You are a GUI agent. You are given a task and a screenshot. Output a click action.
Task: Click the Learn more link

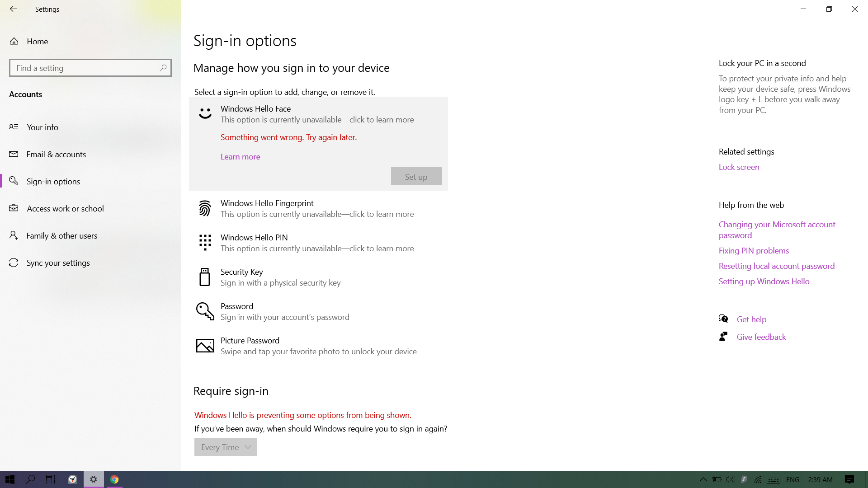point(240,156)
